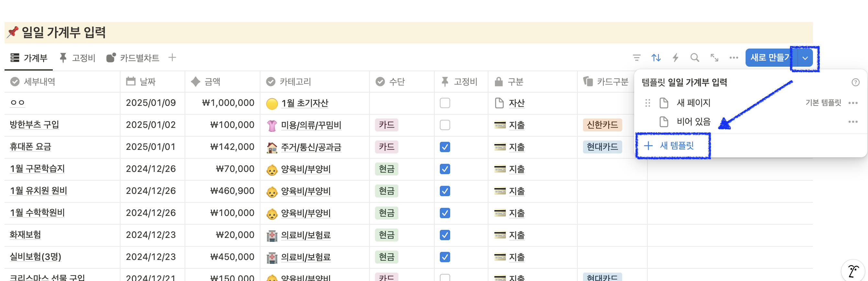
Task: Open the search magnifier icon
Action: point(695,58)
